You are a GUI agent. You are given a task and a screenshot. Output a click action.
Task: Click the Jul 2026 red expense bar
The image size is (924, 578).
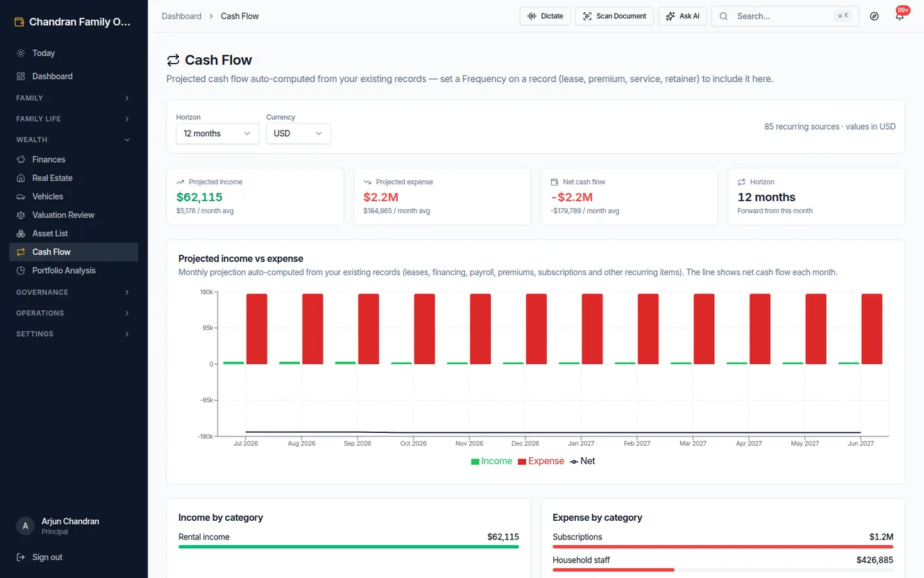click(x=257, y=329)
